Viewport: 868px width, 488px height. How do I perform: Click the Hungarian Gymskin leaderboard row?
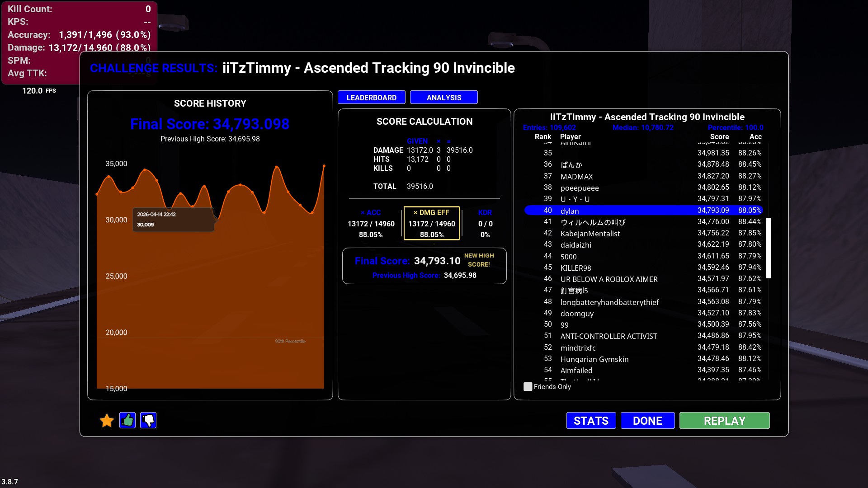(x=594, y=359)
